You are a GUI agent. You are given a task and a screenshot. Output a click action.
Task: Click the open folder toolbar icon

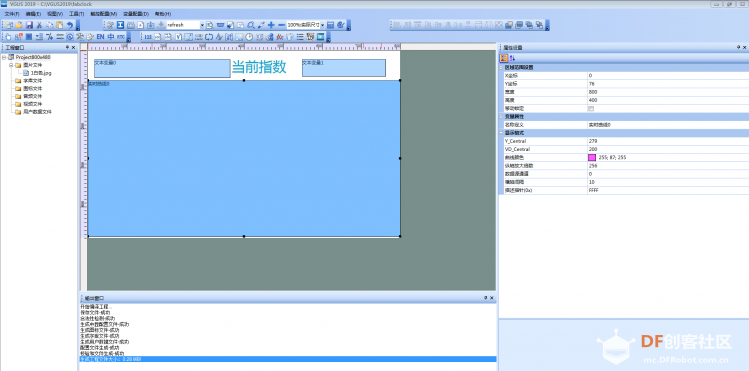tap(19, 25)
